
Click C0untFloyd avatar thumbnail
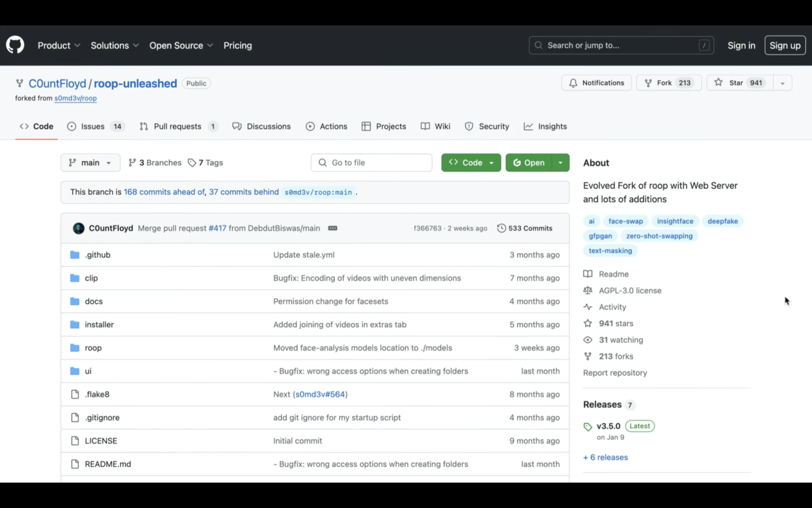pos(79,228)
